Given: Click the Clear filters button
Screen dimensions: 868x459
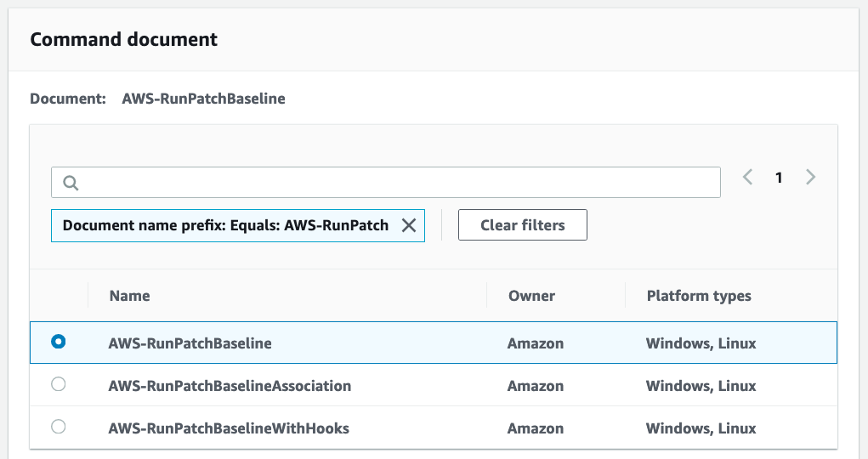Looking at the screenshot, I should click(523, 224).
